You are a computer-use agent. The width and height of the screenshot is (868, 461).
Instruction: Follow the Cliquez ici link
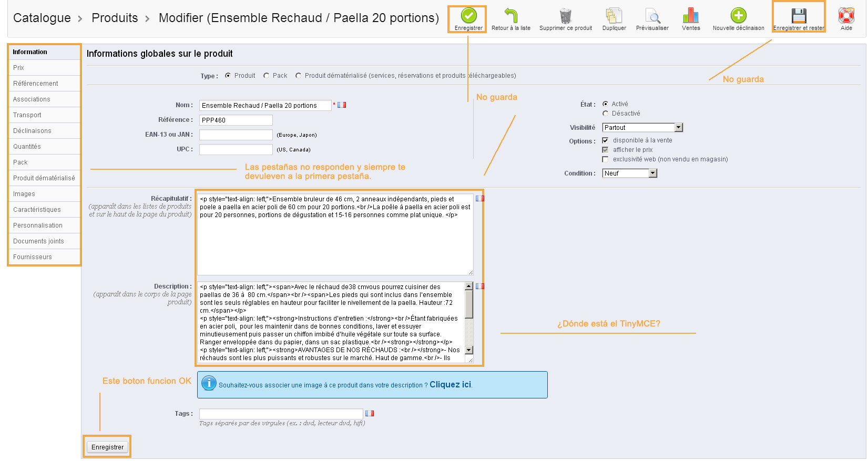(x=451, y=384)
